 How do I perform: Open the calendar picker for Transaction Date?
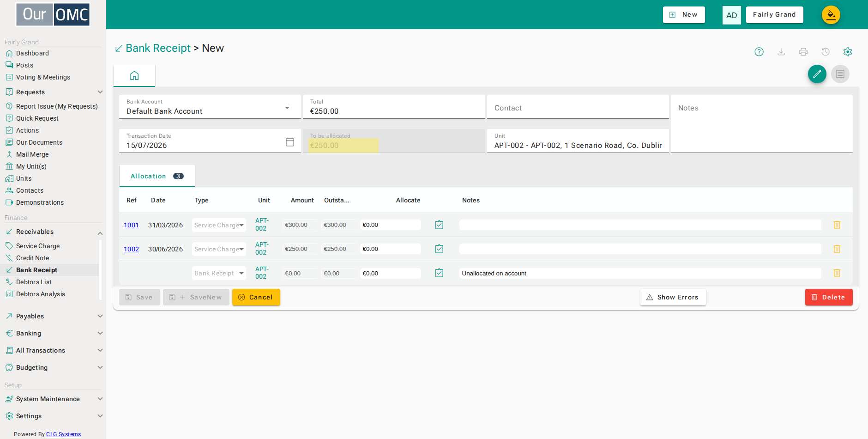point(290,142)
